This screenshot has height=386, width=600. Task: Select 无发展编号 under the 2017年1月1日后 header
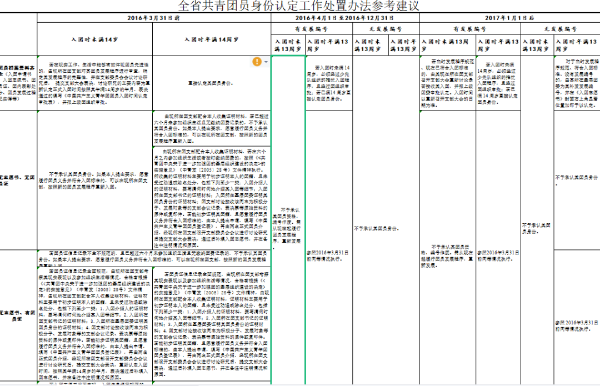(x=560, y=29)
